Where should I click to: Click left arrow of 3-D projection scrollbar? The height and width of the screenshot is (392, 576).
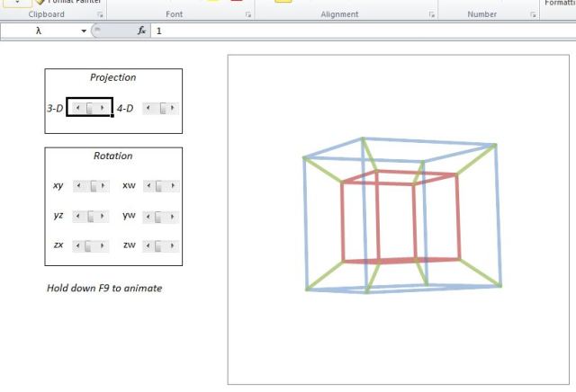point(76,108)
